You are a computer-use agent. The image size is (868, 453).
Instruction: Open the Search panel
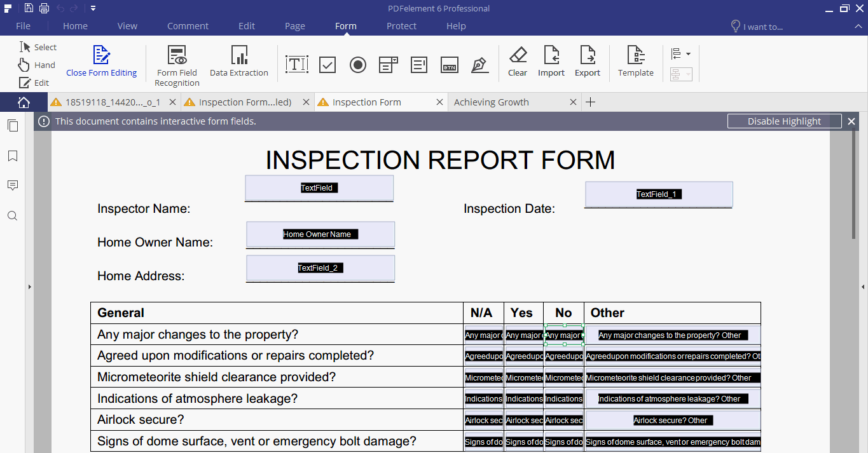[13, 215]
